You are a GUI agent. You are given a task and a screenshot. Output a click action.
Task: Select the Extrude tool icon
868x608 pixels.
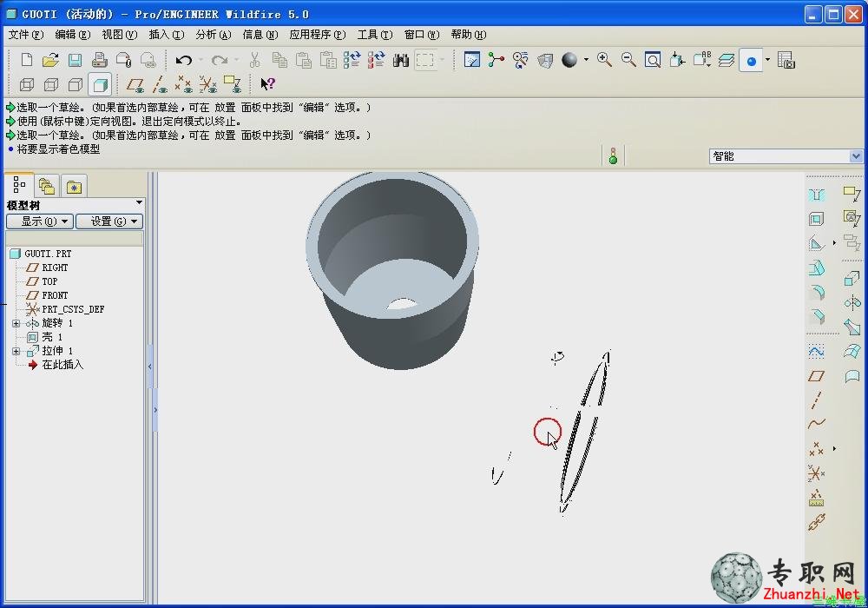coord(852,279)
